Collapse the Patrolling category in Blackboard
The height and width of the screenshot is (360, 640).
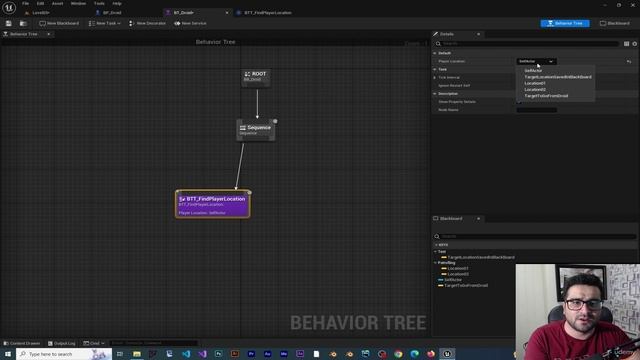click(x=436, y=263)
